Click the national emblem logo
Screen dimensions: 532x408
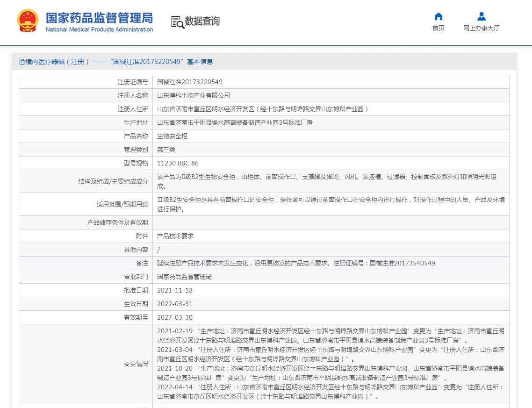pyautogui.click(x=28, y=21)
